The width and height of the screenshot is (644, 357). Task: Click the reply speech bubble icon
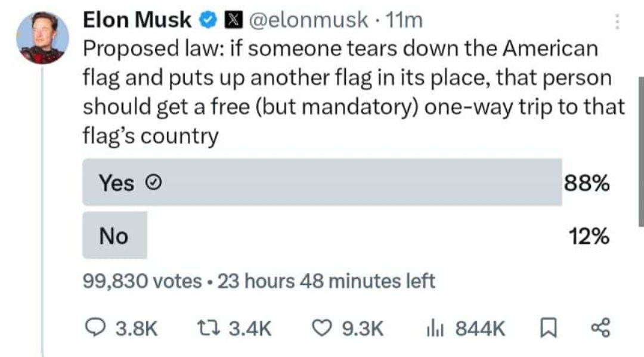click(93, 328)
